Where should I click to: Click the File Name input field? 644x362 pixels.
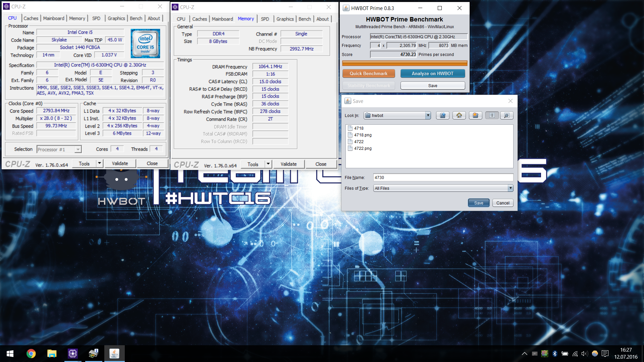[443, 177]
